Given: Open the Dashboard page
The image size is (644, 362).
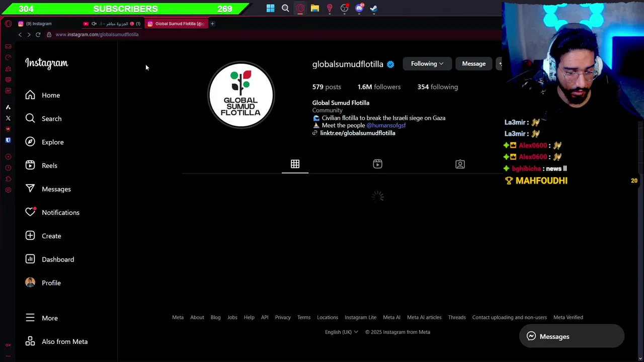Looking at the screenshot, I should (x=50, y=259).
